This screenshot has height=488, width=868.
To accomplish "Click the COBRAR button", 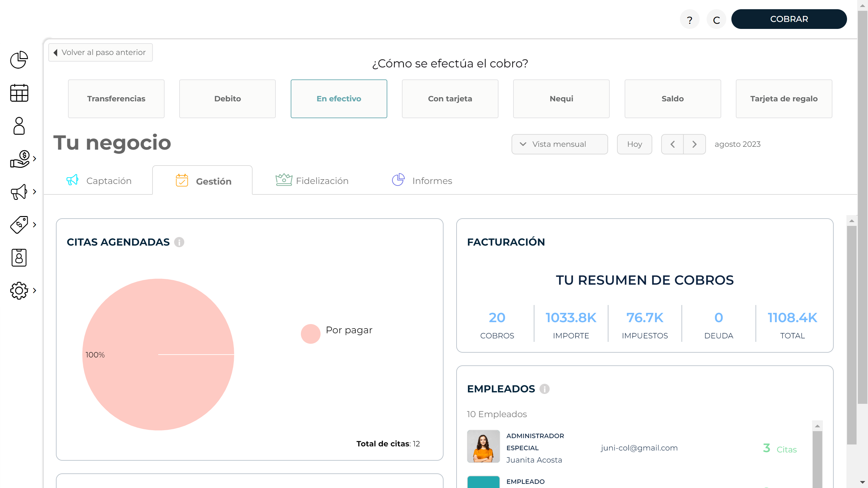I will pos(789,19).
